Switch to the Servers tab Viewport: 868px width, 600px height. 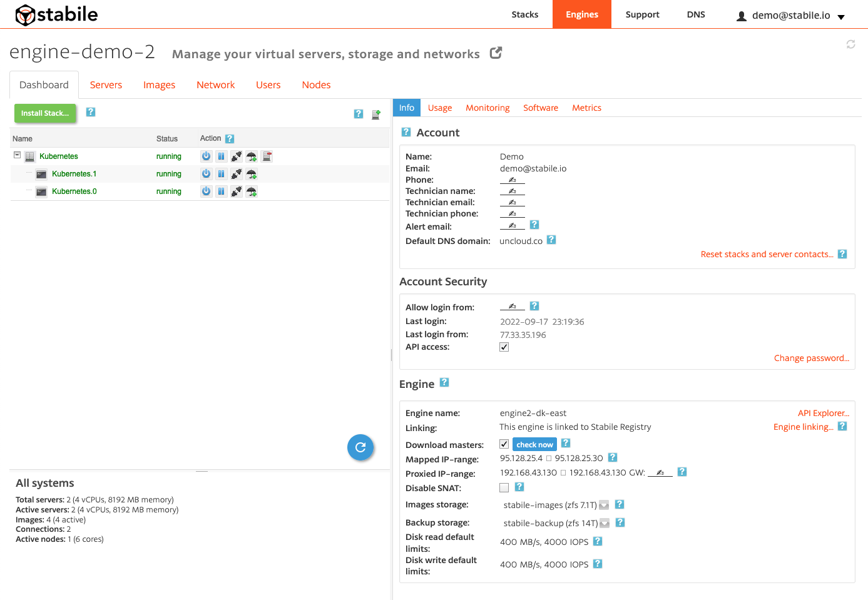click(106, 85)
